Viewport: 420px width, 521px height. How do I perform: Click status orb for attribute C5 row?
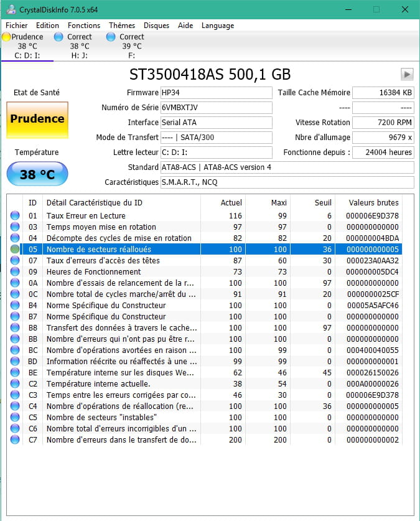[x=15, y=417]
